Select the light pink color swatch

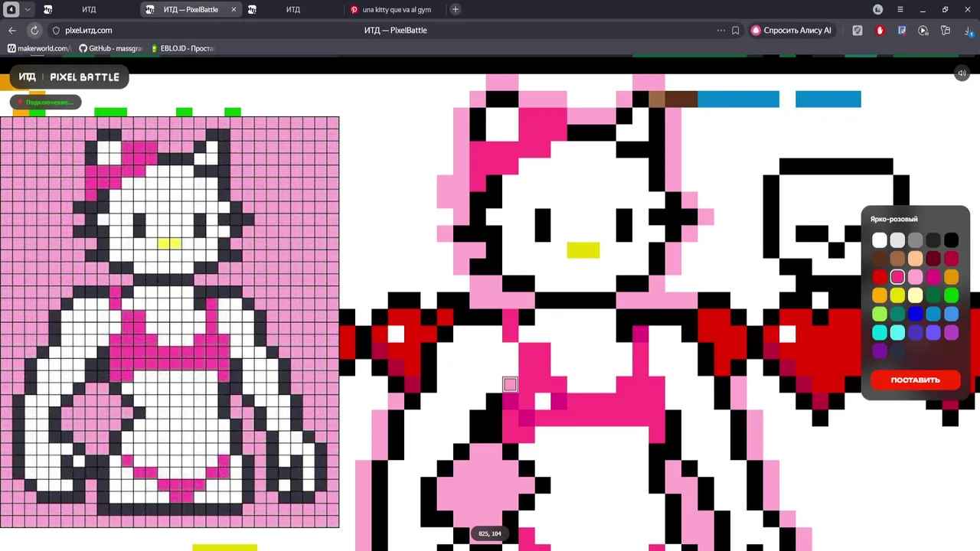pos(916,277)
